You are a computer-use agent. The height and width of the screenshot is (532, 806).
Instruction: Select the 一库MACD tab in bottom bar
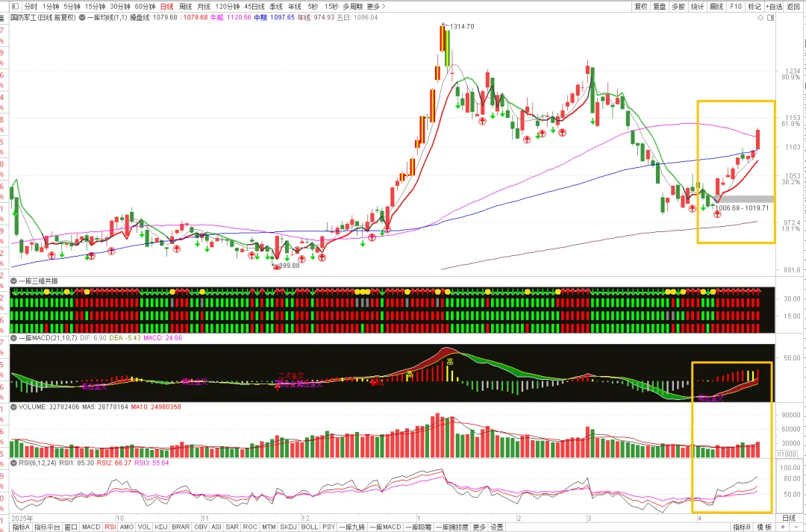pyautogui.click(x=385, y=527)
